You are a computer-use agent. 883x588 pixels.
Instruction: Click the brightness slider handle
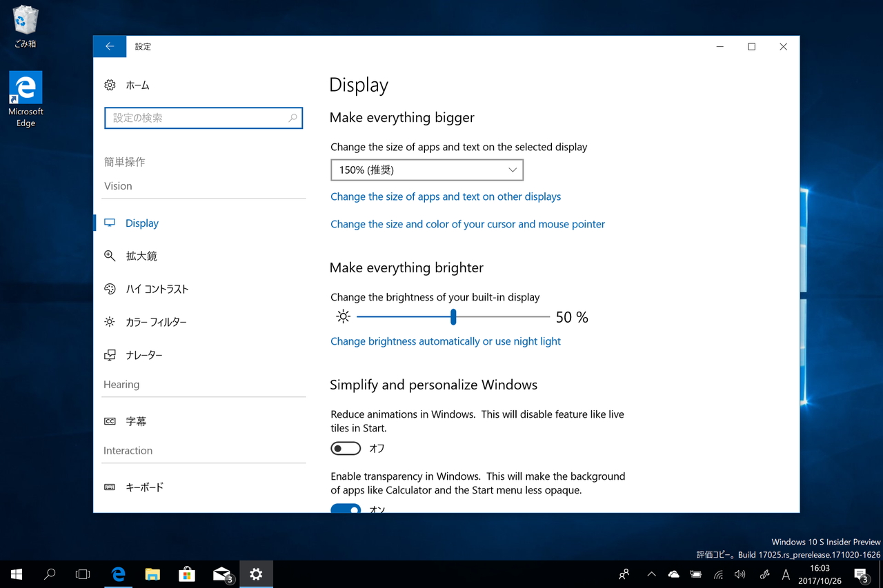(453, 317)
